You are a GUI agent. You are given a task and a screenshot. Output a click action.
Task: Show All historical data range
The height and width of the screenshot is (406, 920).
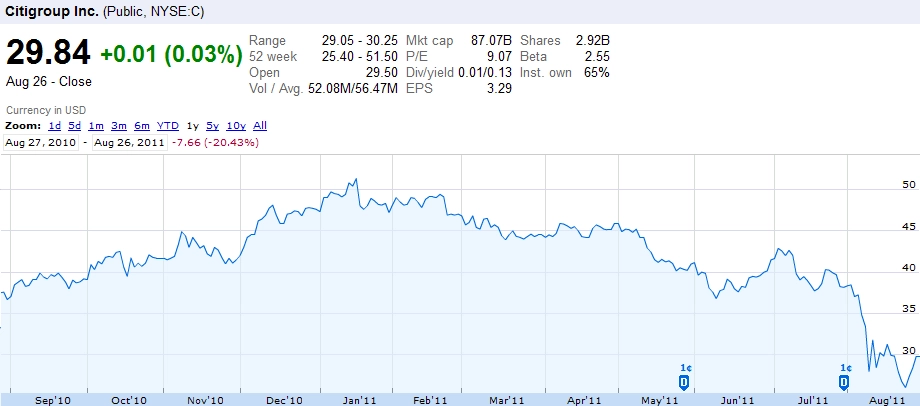(x=260, y=126)
